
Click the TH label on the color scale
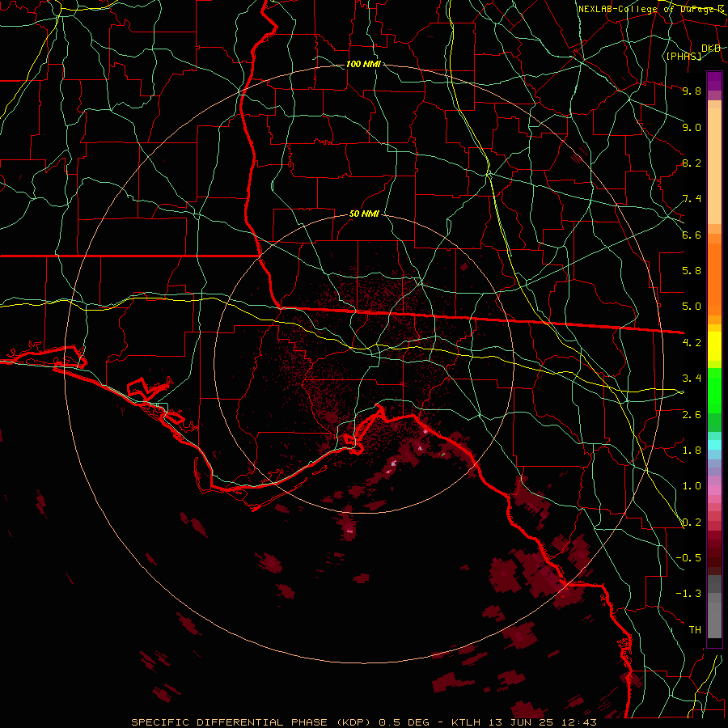tap(695, 630)
